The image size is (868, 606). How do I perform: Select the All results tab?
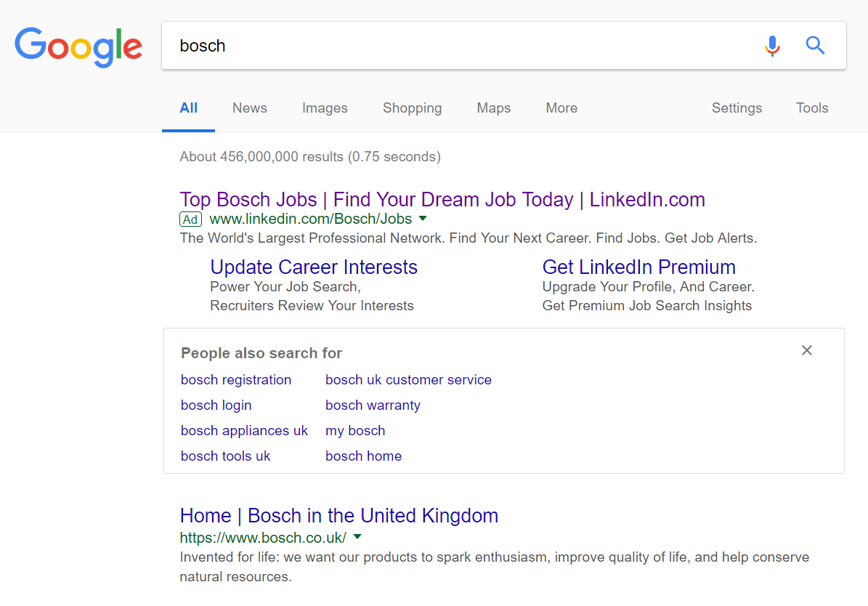188,108
